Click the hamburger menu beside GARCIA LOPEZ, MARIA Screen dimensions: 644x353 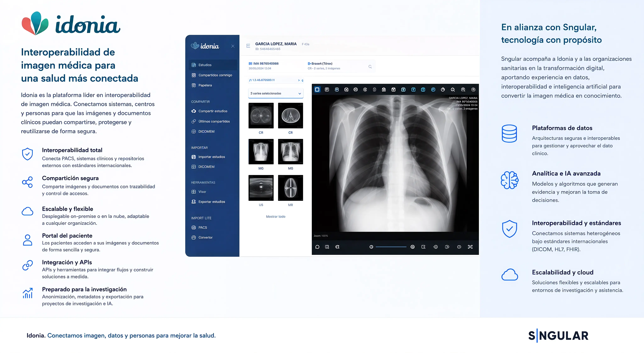tap(248, 46)
